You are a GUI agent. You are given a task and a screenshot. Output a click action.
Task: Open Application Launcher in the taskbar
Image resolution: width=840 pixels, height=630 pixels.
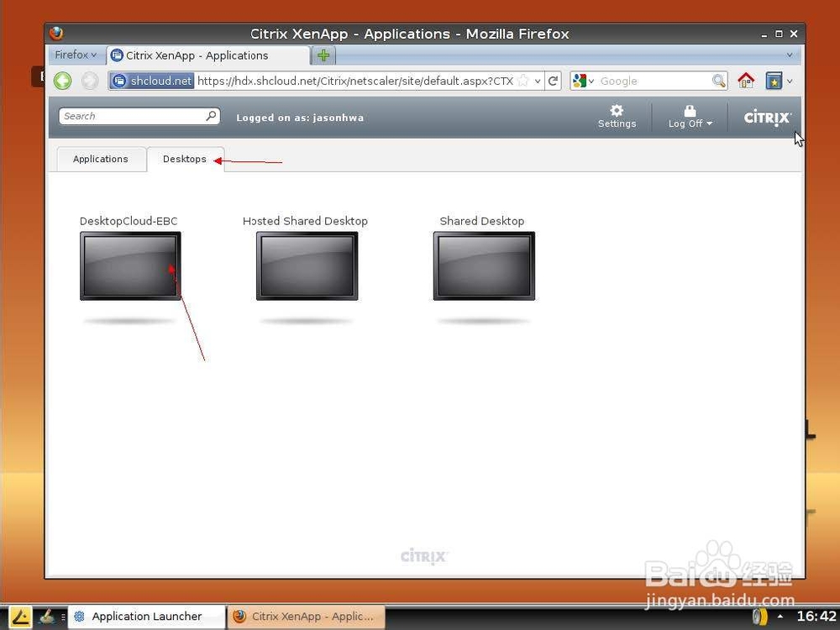[146, 617]
